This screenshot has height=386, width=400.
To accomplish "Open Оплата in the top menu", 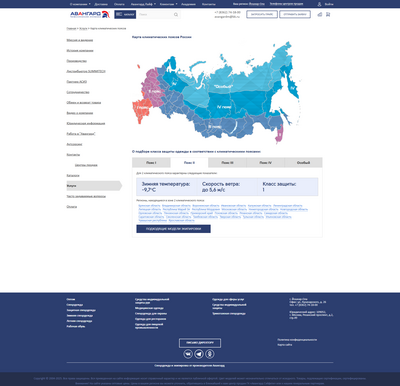I will tap(119, 4).
